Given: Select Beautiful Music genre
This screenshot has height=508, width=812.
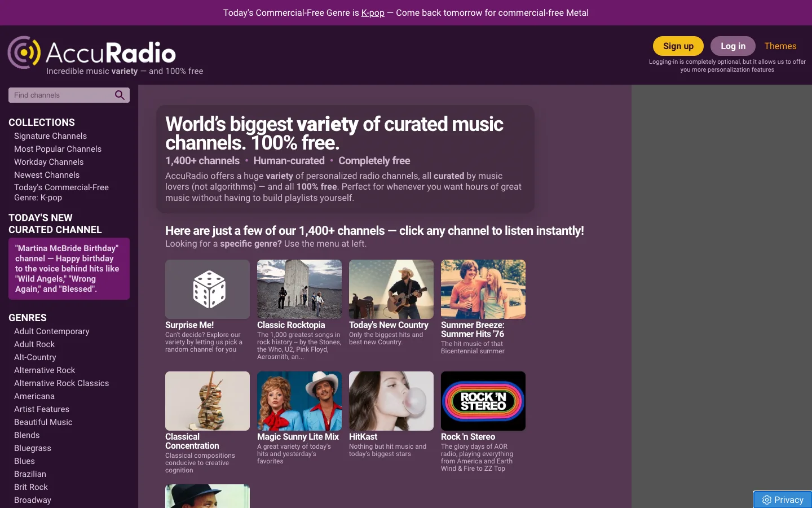Looking at the screenshot, I should 43,422.
